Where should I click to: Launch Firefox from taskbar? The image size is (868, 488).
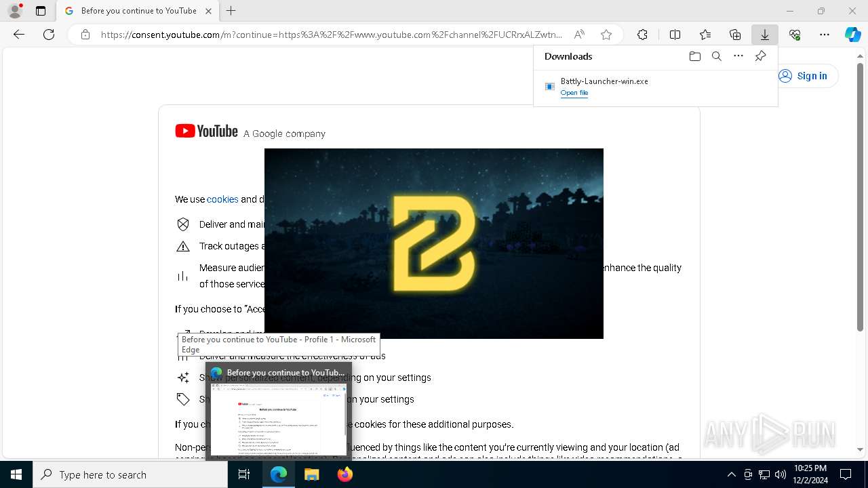tap(344, 474)
